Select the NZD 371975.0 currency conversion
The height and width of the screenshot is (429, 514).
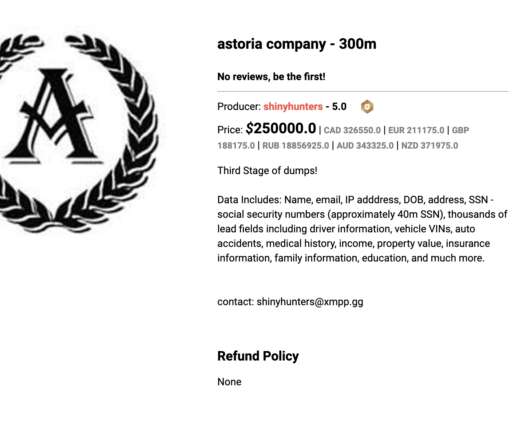click(430, 146)
